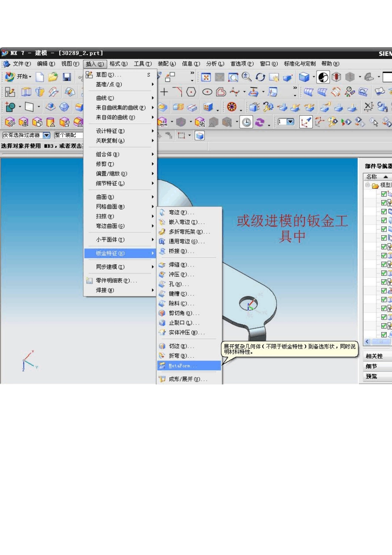Viewport: 392px width, 555px height.
Task: Open the layer number 1 combo box
Action: [286, 122]
